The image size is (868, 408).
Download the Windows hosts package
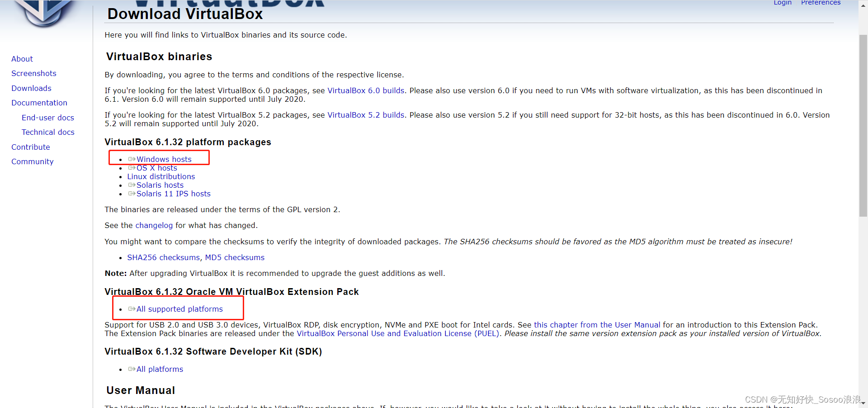point(164,159)
